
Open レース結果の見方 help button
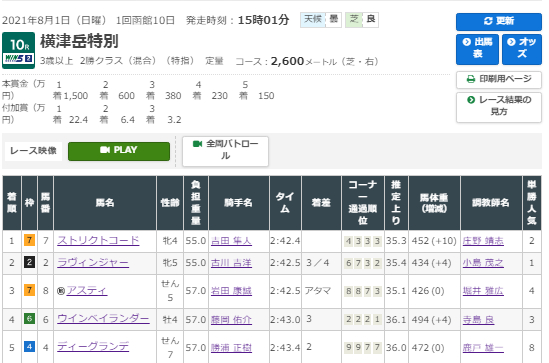[499, 107]
